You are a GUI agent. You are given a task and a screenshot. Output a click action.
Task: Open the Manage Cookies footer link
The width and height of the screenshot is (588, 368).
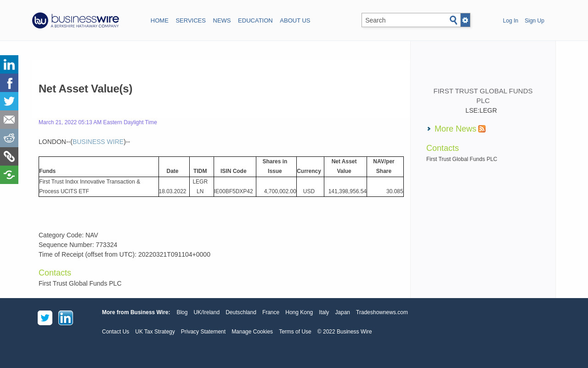pos(252,332)
